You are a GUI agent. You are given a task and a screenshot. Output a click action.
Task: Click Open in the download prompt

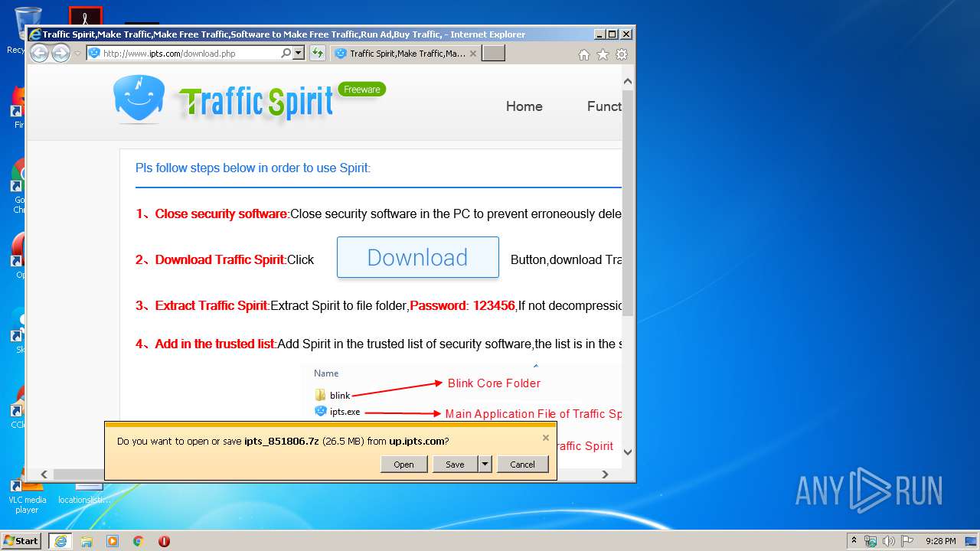point(403,464)
